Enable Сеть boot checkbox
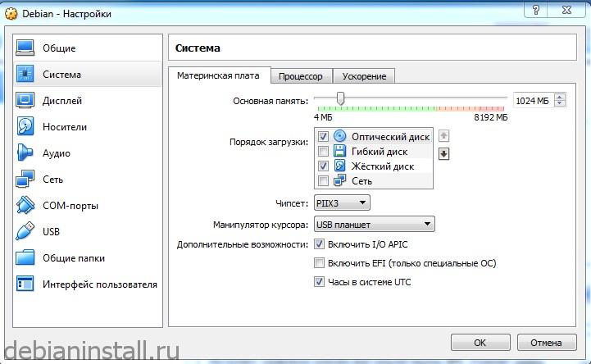Image resolution: width=591 pixels, height=364 pixels. click(323, 180)
